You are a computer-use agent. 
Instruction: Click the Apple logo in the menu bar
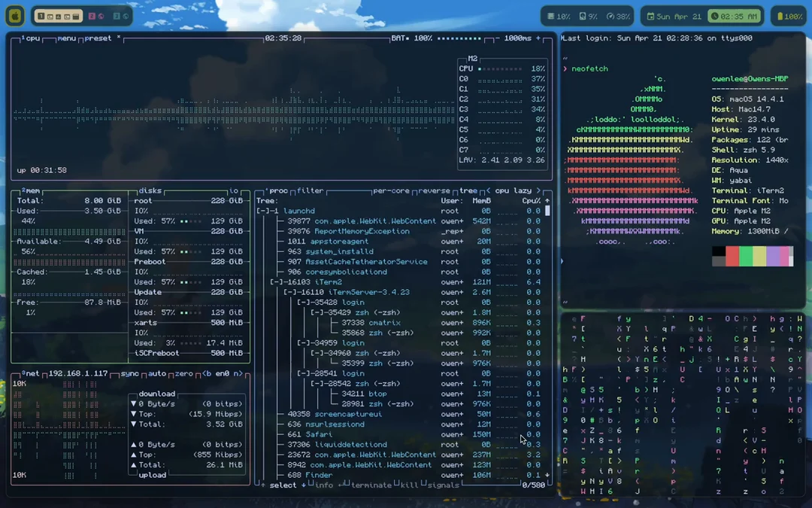pos(14,14)
